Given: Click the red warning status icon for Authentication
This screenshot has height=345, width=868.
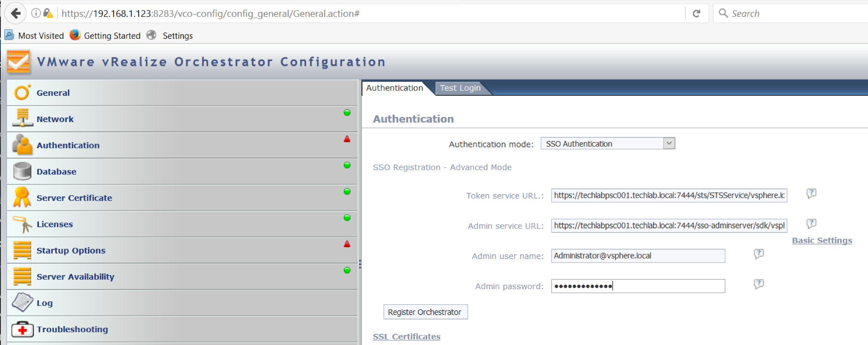Looking at the screenshot, I should pyautogui.click(x=347, y=139).
